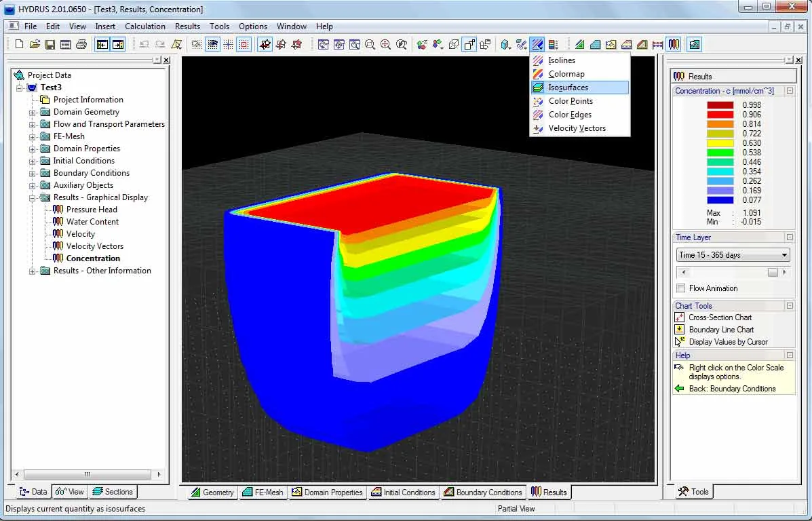Viewport: 812px width, 521px height.
Task: Expand Results - Other Information node
Action: (x=32, y=271)
